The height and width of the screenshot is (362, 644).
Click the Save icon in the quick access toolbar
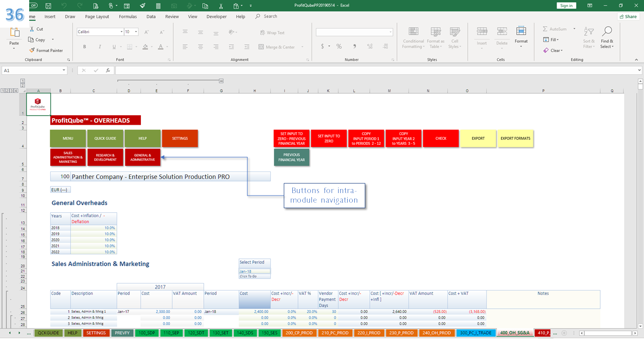pyautogui.click(x=48, y=6)
